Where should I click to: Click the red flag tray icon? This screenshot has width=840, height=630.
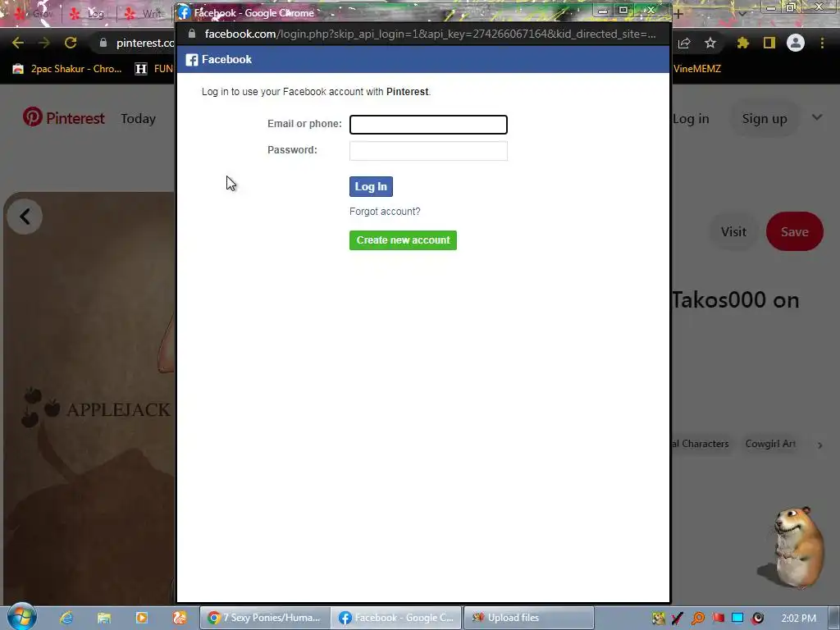tap(718, 619)
